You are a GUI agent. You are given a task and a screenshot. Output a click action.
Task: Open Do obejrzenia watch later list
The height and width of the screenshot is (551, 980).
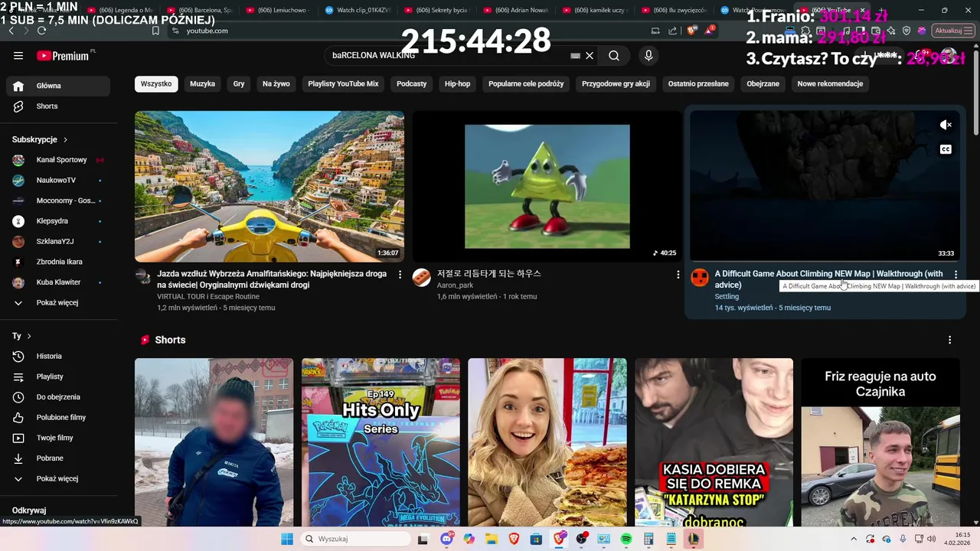coord(58,397)
